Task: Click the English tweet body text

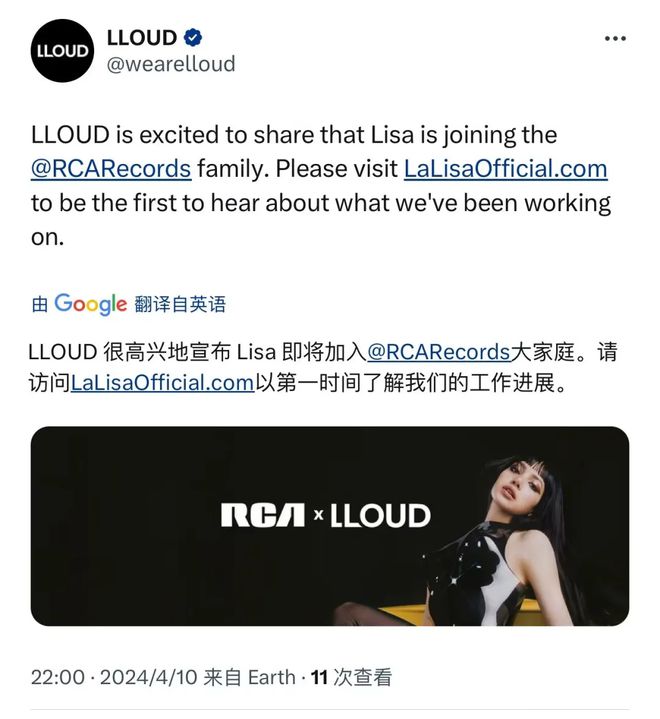Action: tap(321, 186)
